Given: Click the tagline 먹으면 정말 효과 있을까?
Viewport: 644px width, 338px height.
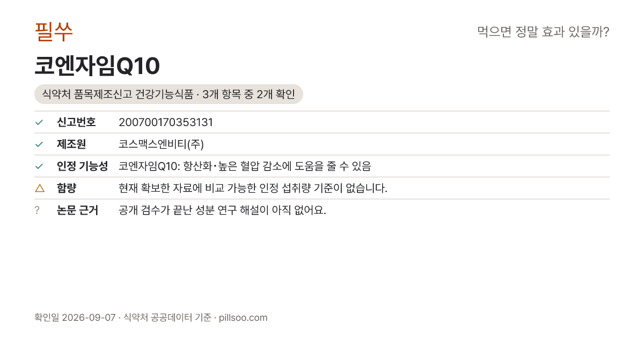Looking at the screenshot, I should (x=543, y=32).
